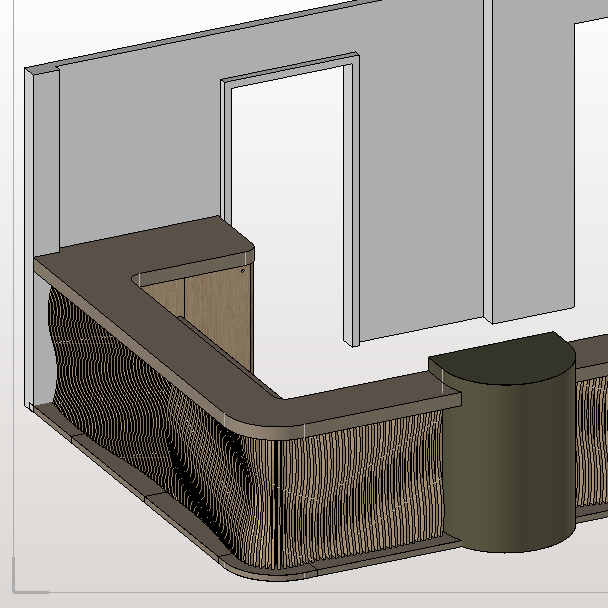The width and height of the screenshot is (608, 608).
Task: Select the vertical wall seam strip at top
Action: [x=490, y=150]
